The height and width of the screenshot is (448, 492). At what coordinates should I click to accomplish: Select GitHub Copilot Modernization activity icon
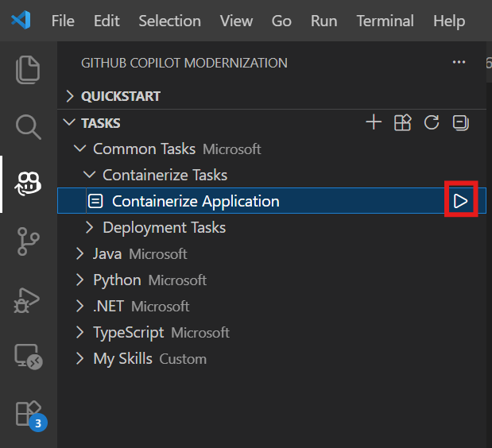[28, 184]
